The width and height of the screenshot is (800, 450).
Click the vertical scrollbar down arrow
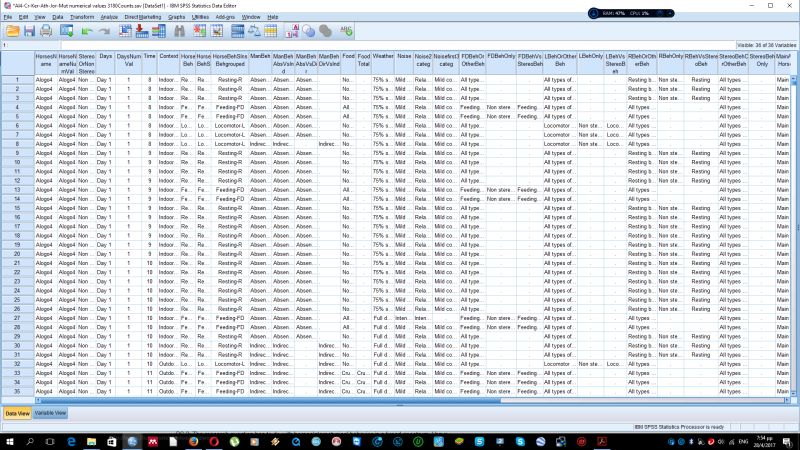pos(793,393)
